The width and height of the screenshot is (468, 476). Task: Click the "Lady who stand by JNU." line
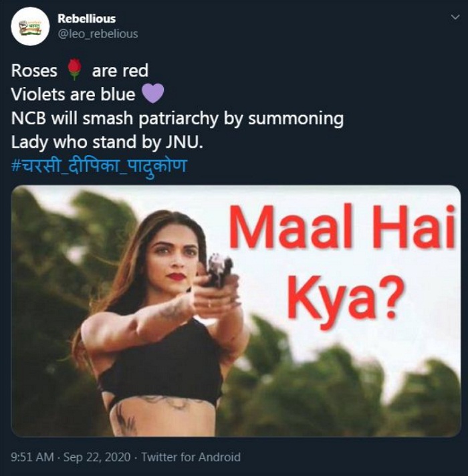coord(98,142)
